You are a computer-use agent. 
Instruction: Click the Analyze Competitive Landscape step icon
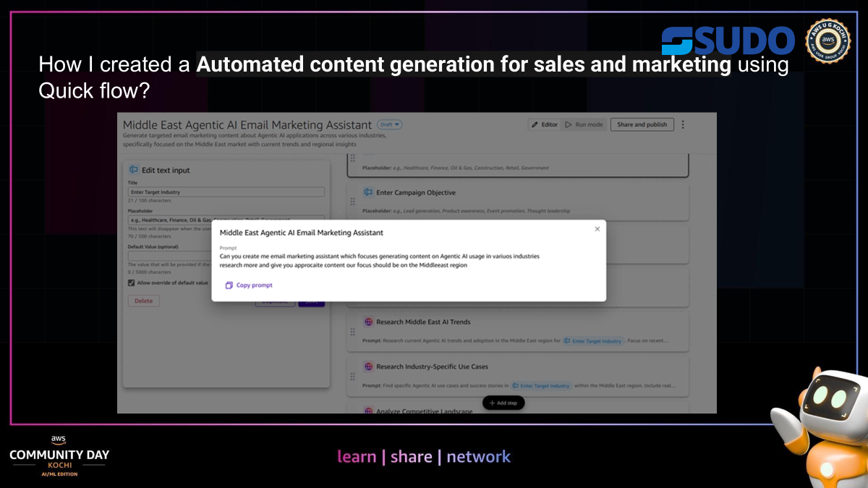(x=368, y=411)
